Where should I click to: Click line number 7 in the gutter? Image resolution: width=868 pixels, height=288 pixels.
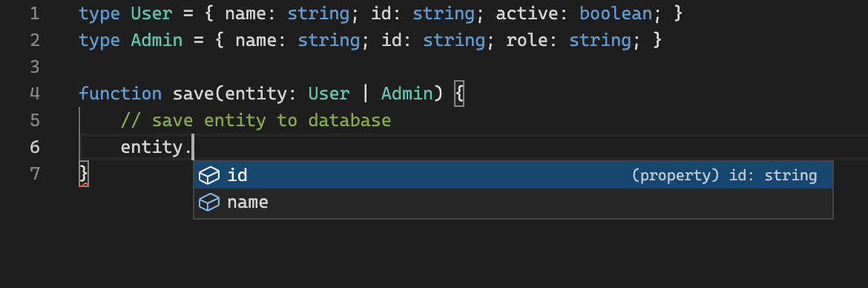click(35, 174)
